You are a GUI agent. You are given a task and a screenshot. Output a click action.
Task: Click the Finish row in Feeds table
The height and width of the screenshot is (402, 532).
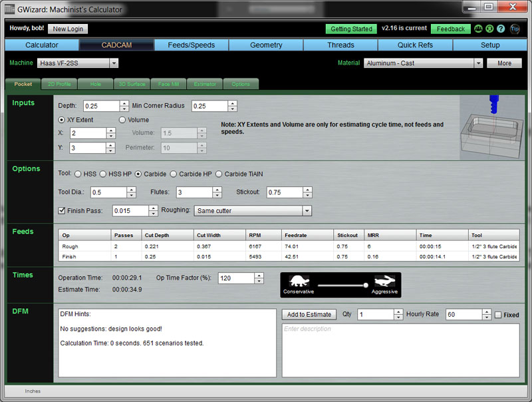tap(289, 257)
